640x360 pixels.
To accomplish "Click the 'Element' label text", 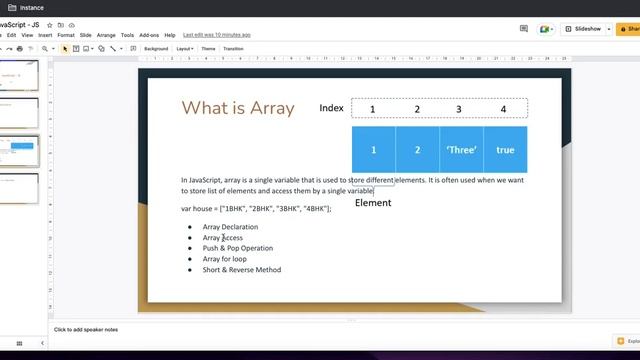I will [x=373, y=203].
